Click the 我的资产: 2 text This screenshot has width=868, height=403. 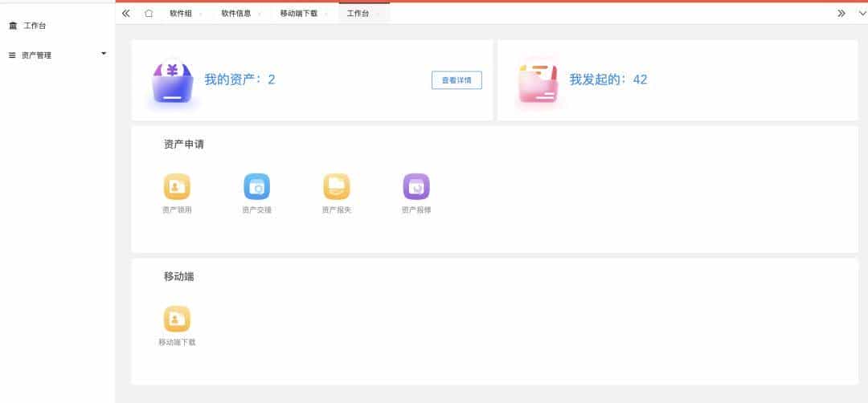coord(240,79)
